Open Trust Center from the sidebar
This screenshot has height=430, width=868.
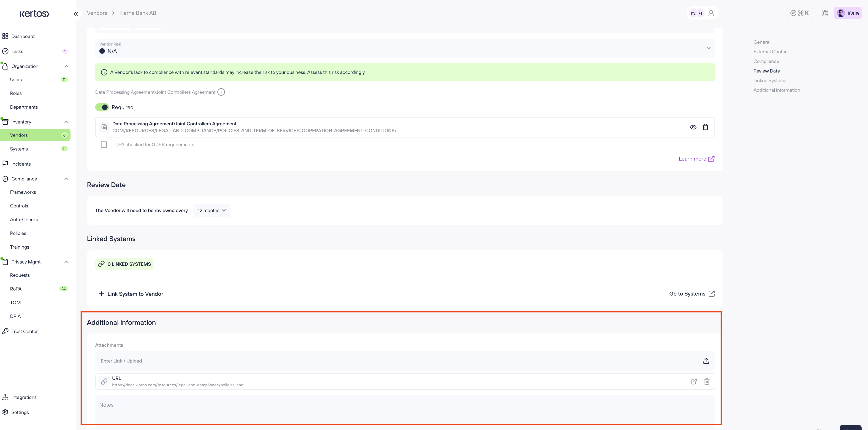coord(24,331)
